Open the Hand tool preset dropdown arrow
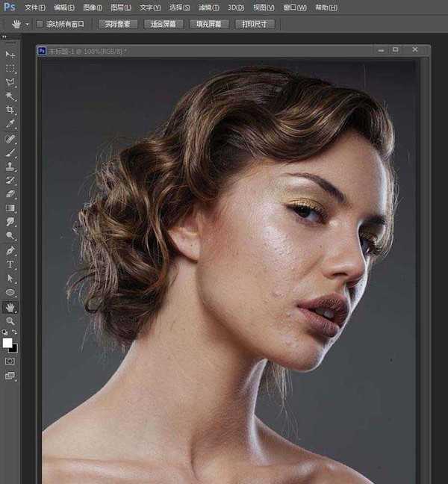Image resolution: width=448 pixels, height=484 pixels. coord(28,24)
